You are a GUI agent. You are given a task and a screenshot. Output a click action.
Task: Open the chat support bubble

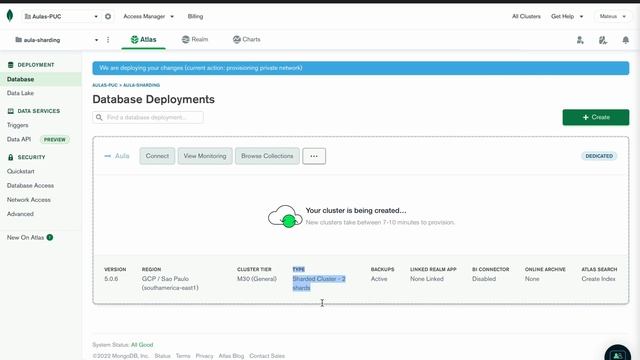[x=618, y=354]
